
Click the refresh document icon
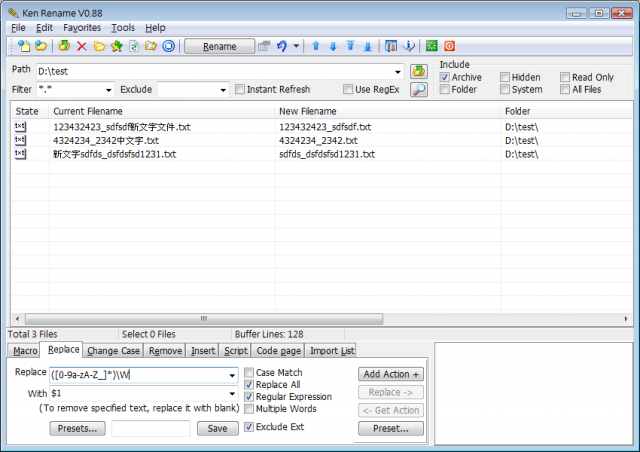click(x=134, y=46)
